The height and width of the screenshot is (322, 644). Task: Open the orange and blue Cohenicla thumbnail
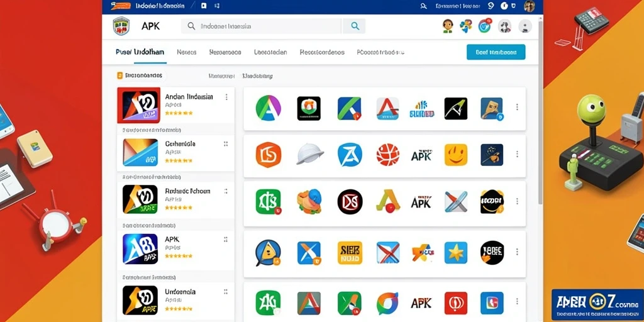click(140, 152)
